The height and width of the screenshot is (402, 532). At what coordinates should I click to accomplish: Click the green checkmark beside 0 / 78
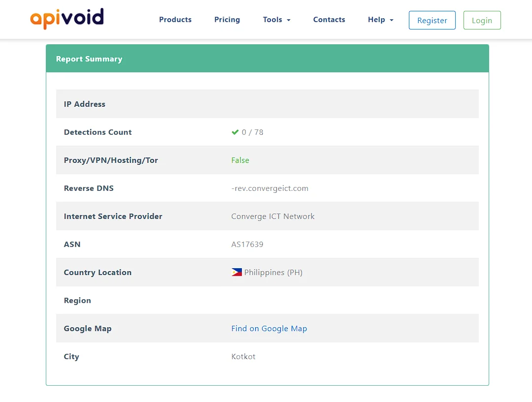[x=235, y=132]
